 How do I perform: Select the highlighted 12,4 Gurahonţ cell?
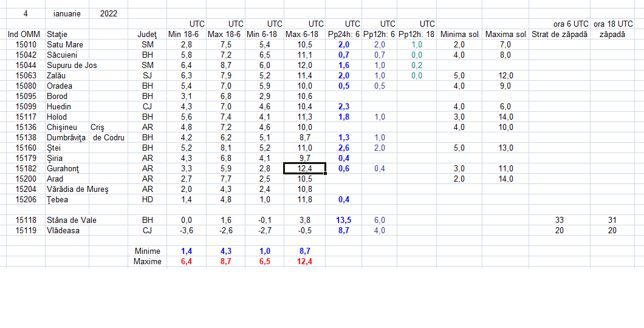pos(304,168)
